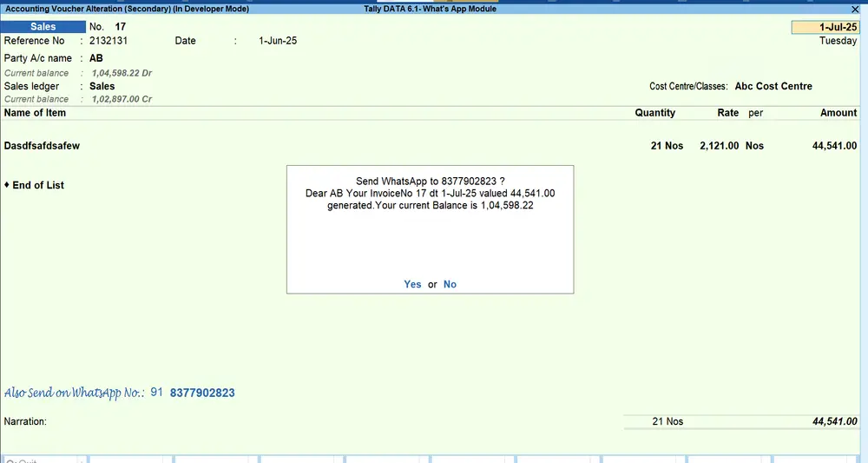Click 'Also Send on WhatsApp No.' label
This screenshot has height=463, width=868.
tap(74, 394)
